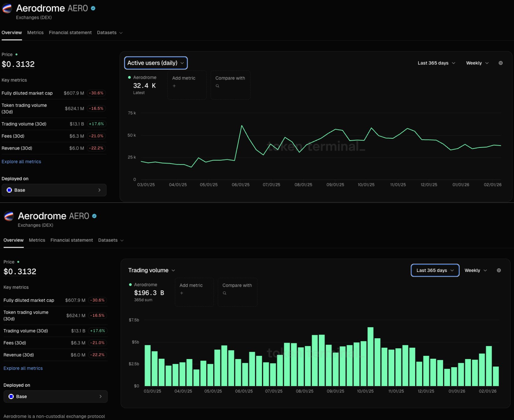Click the tallest bar in Trading volume chart
The height and width of the screenshot is (420, 514).
(370, 356)
